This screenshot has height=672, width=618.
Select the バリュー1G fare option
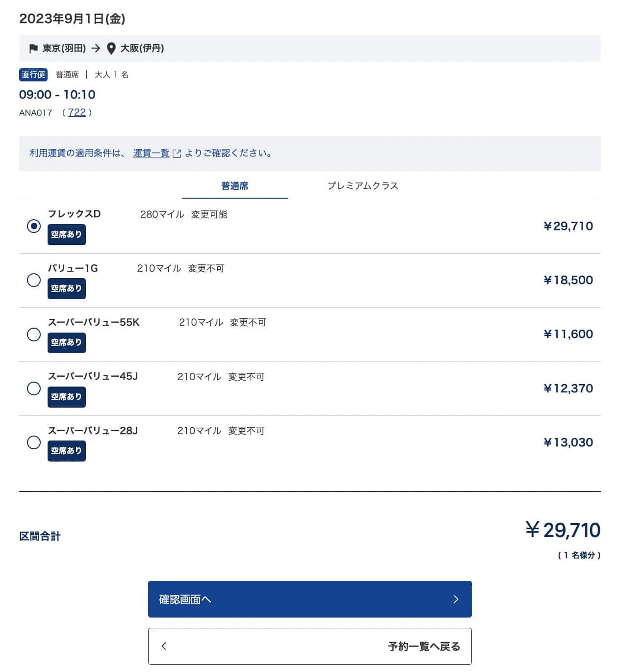point(34,280)
